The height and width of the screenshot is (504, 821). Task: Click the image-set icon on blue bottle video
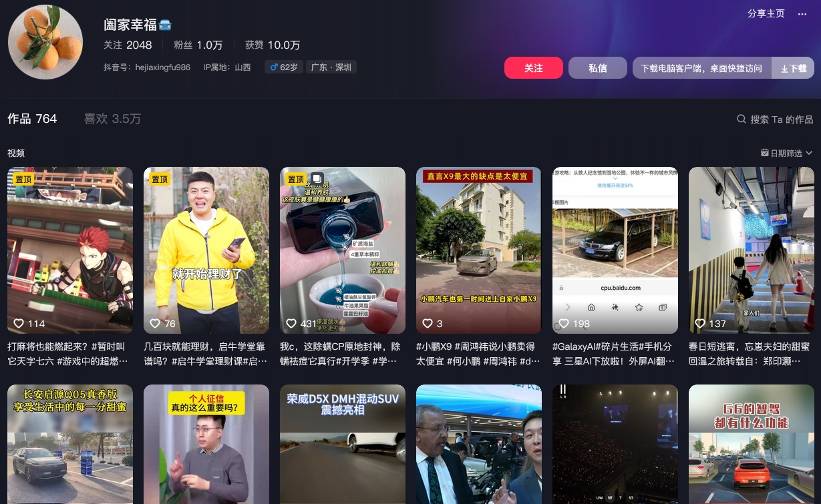tap(317, 179)
